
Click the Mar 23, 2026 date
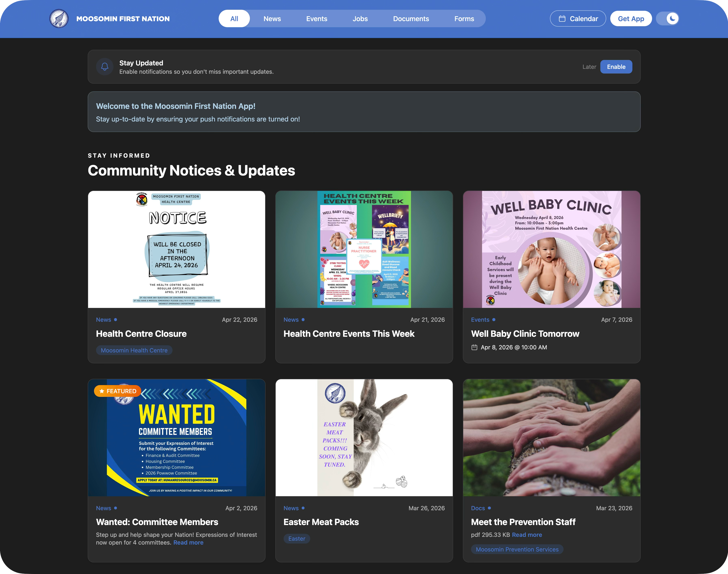[614, 508]
